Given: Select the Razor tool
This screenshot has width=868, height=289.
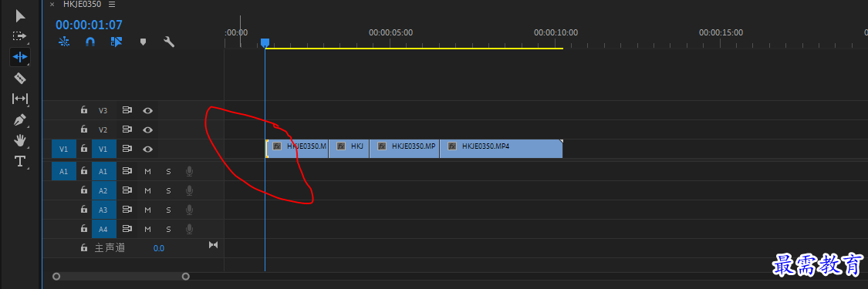Looking at the screenshot, I should click(x=20, y=78).
